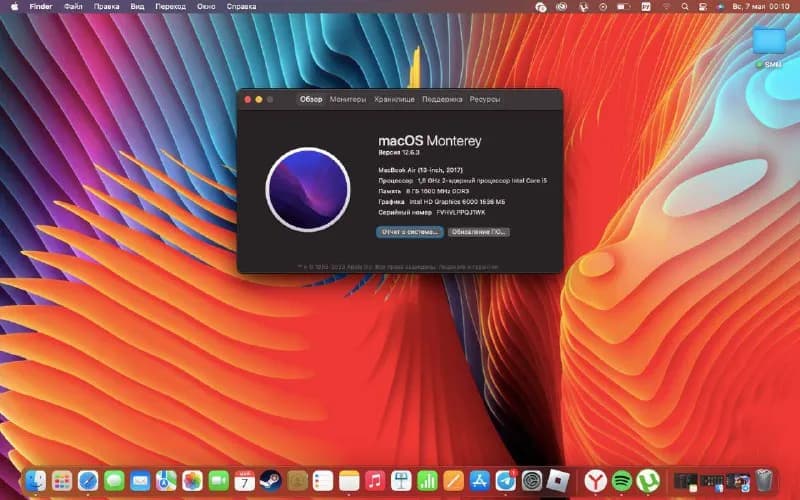This screenshot has width=800, height=500.
Task: Open the Вид menu
Action: click(137, 7)
